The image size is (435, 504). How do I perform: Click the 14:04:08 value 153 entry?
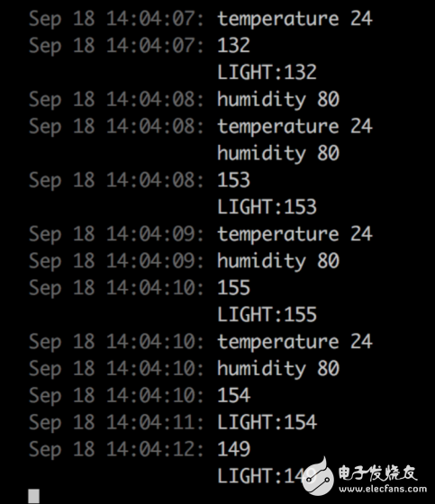(x=140, y=180)
